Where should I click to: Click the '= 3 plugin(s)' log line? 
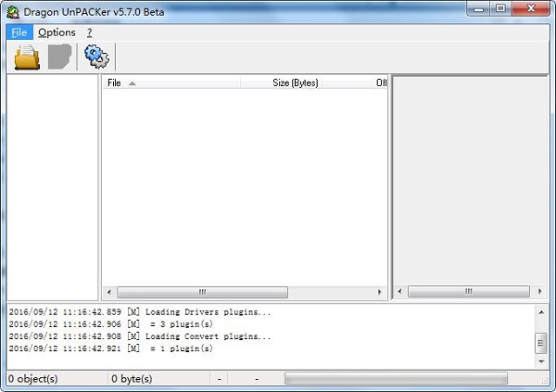(x=110, y=324)
